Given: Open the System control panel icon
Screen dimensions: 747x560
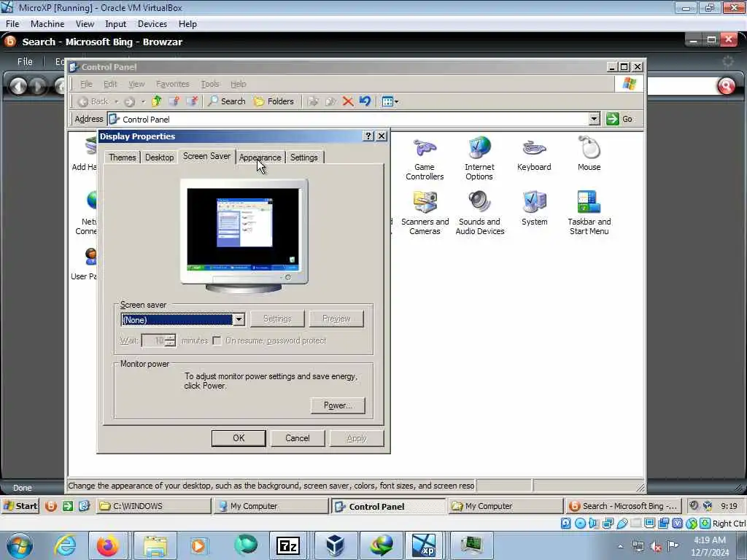Looking at the screenshot, I should tap(535, 209).
